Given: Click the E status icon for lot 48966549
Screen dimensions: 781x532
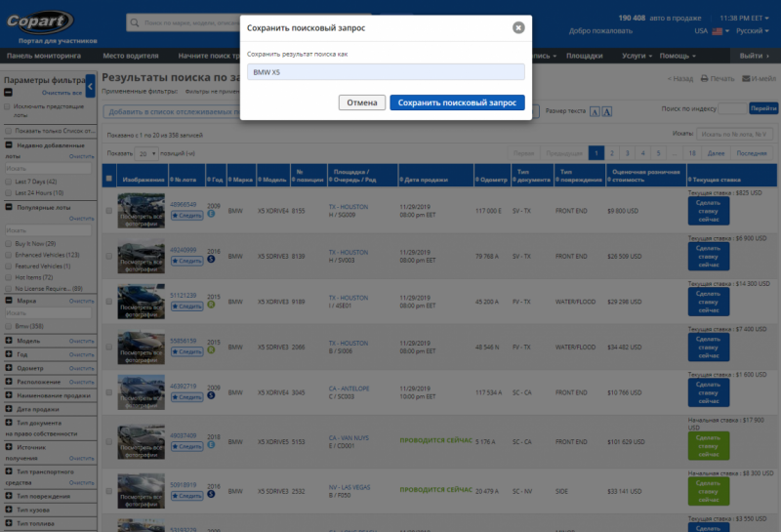Looking at the screenshot, I should (211, 214).
